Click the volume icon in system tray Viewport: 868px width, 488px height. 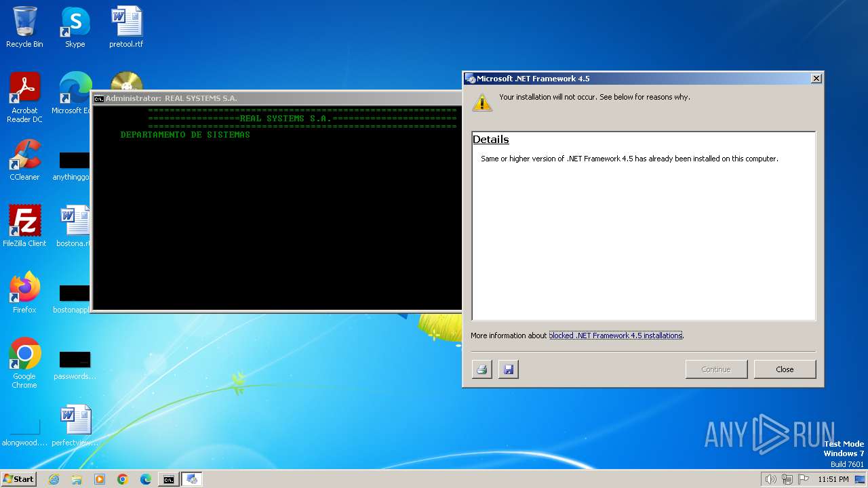tap(770, 479)
